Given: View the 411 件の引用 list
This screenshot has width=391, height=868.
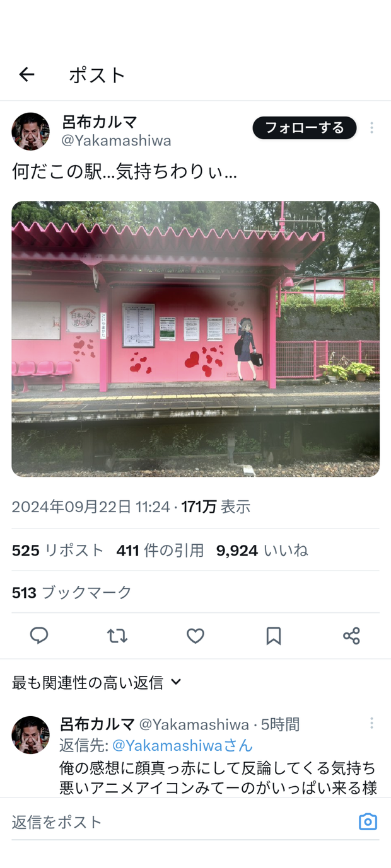Looking at the screenshot, I should pyautogui.click(x=160, y=551).
